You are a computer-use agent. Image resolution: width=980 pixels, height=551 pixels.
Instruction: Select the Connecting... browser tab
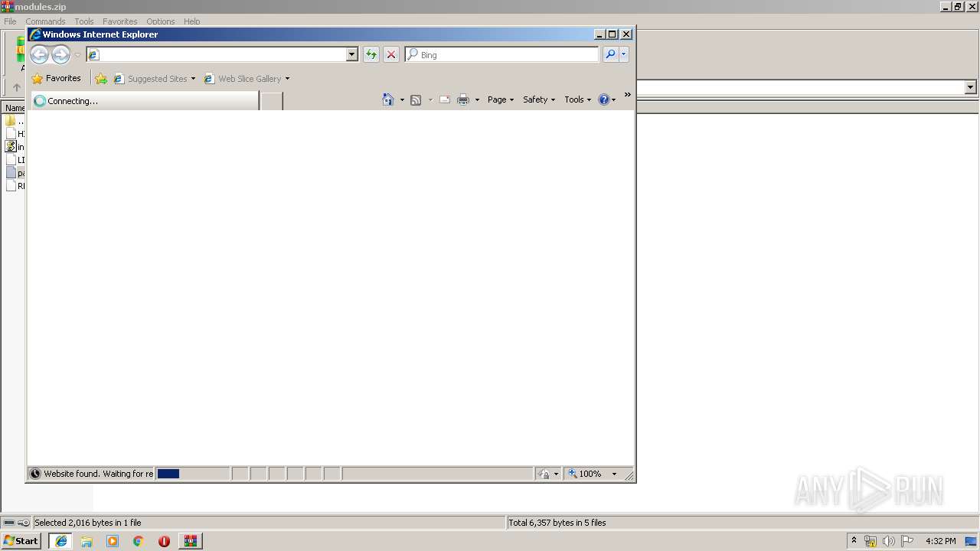[145, 101]
